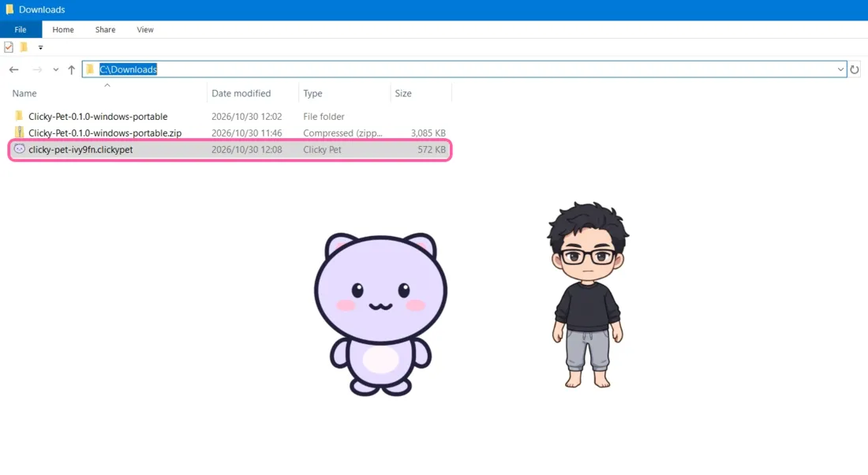This screenshot has height=475, width=868.
Task: Click the folder icon in the address bar
Action: click(90, 69)
